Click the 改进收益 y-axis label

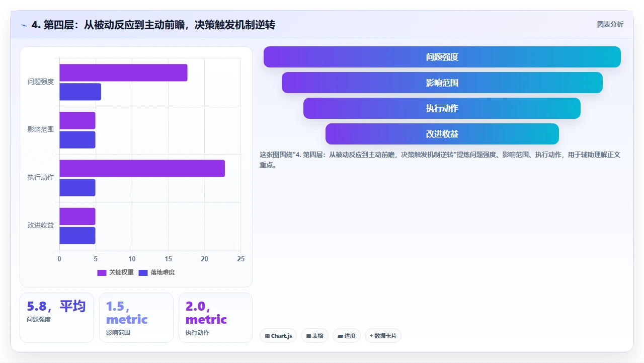pyautogui.click(x=41, y=225)
